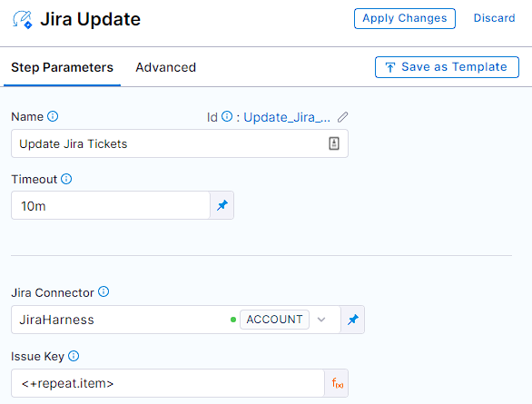Edit the Id with the pencil icon
The image size is (532, 404).
[342, 117]
